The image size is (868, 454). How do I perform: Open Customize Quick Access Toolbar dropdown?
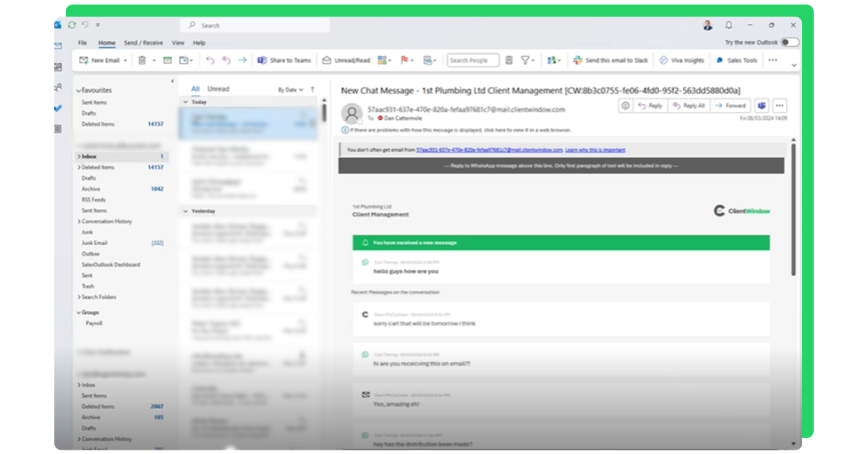tap(98, 25)
